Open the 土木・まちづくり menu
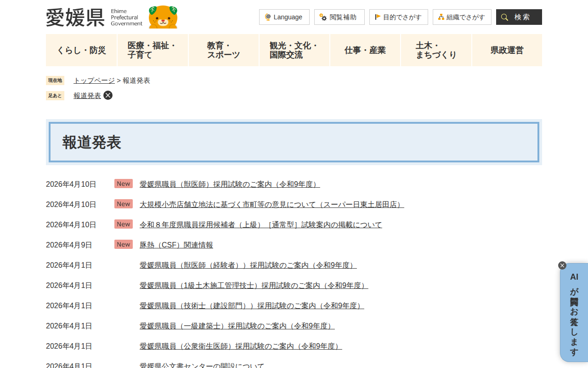This screenshot has width=588, height=368. click(436, 50)
